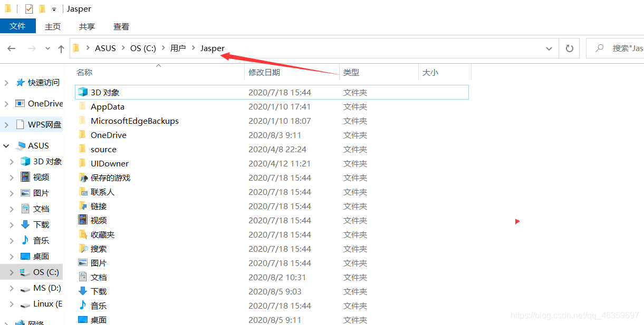Click the 联系人 contacts folder icon
Screen dimensions: 644x325
coord(82,192)
